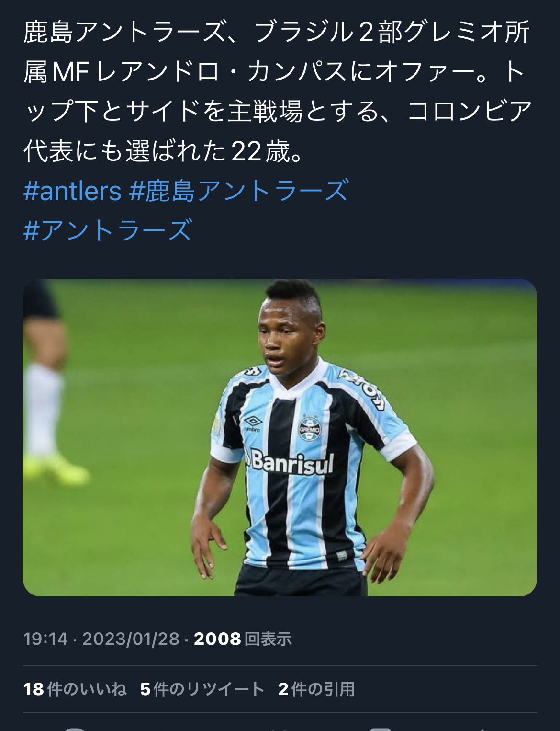Tap the opening tweet line 鹿島アントラーズ、ブラジル2部
The height and width of the screenshot is (731, 560).
[277, 32]
